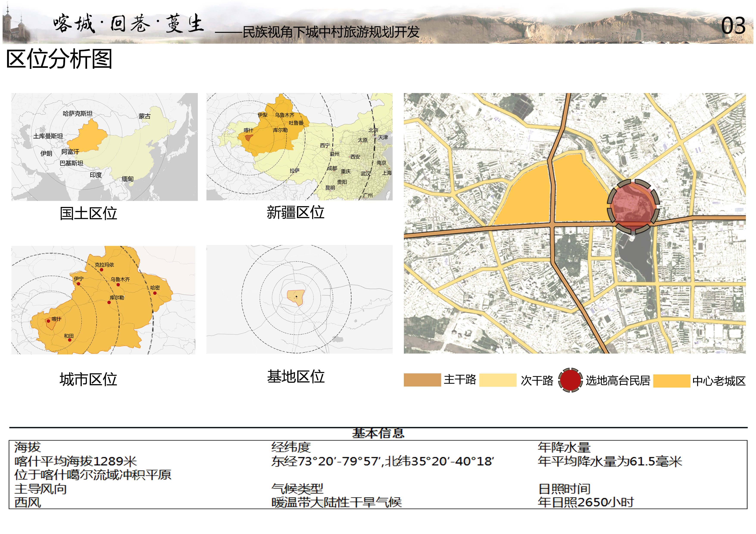Click the 和田 red dot marker
756x534 pixels.
click(69, 340)
